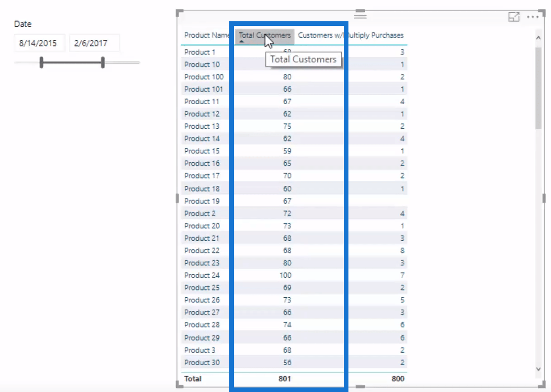Click the start date field 8/14/2015
This screenshot has width=551, height=392.
[x=39, y=44]
